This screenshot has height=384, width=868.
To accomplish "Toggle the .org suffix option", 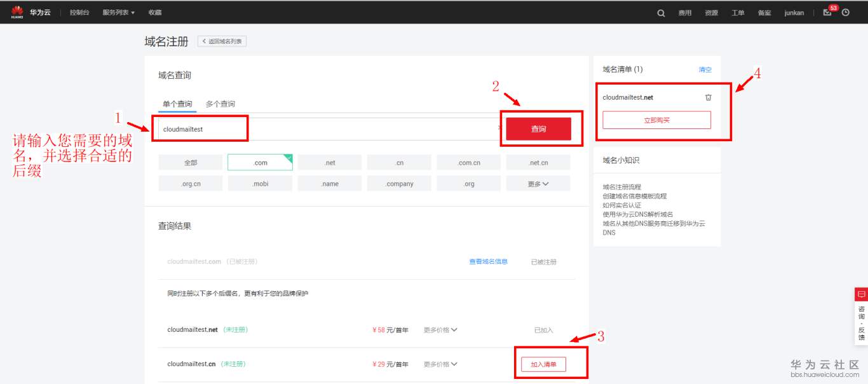I will click(469, 184).
